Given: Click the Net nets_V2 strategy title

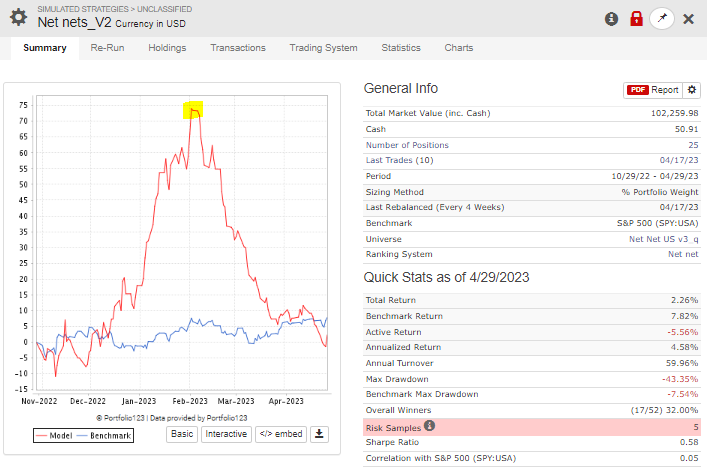Looking at the screenshot, I should click(74, 22).
